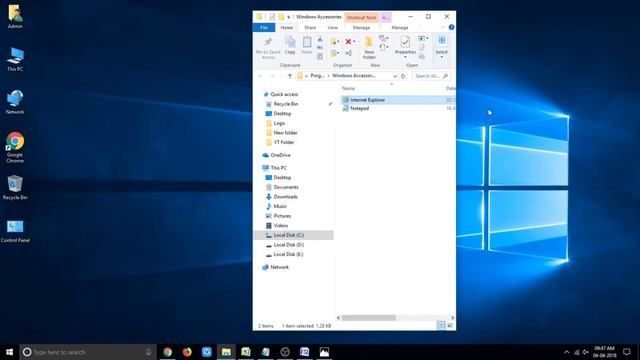Click the Rename icon in Organize group

coord(348,53)
